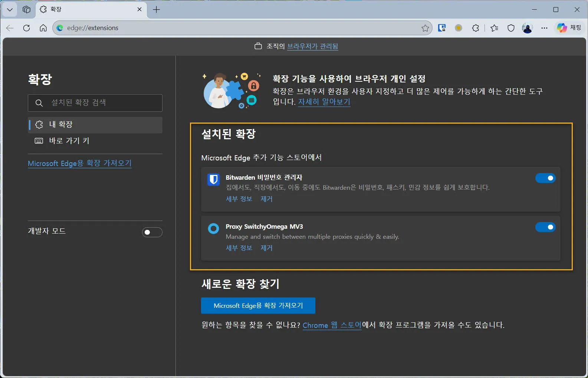Open the Copilot 채팅 button

pyautogui.click(x=569, y=28)
